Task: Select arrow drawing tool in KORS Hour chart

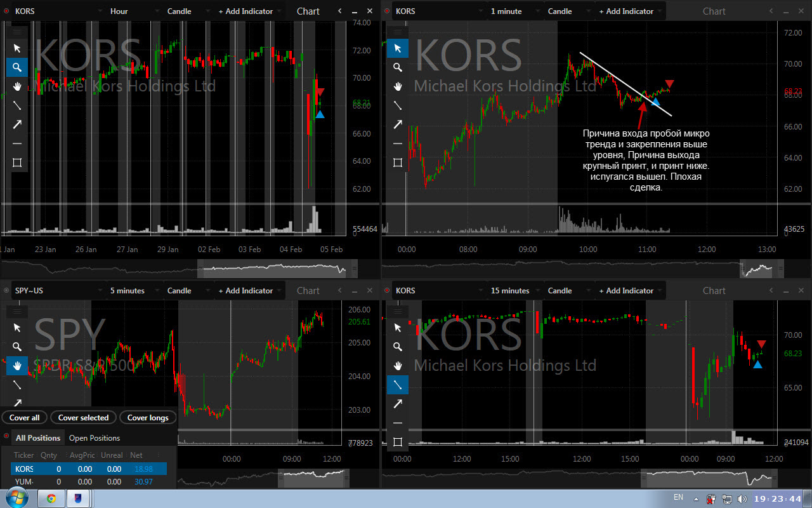Action: (x=17, y=124)
